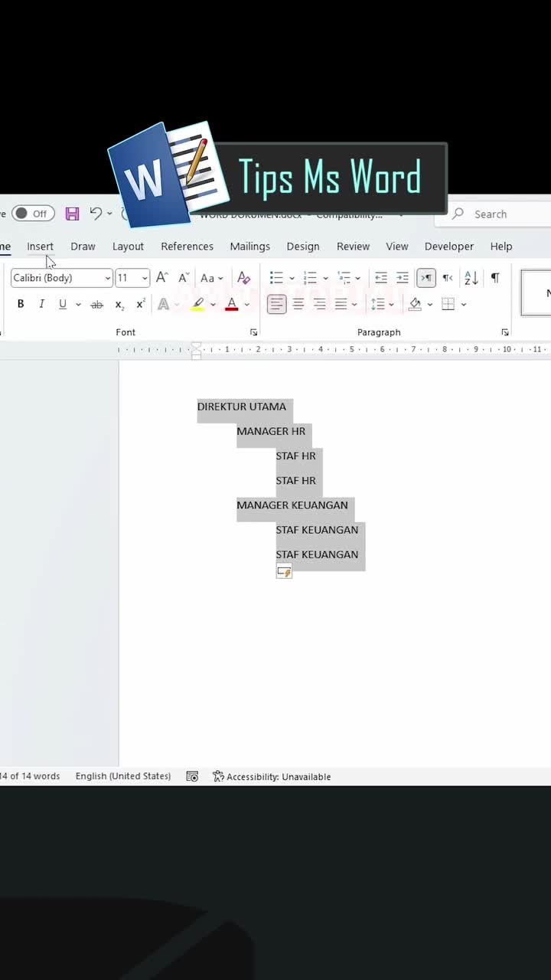The image size is (551, 980).
Task: Click the Bullets list icon
Action: pyautogui.click(x=277, y=277)
